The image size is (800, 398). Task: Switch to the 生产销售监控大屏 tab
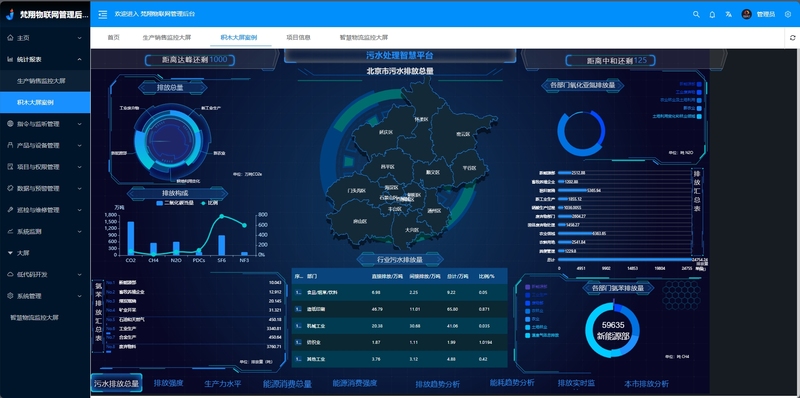click(x=167, y=38)
